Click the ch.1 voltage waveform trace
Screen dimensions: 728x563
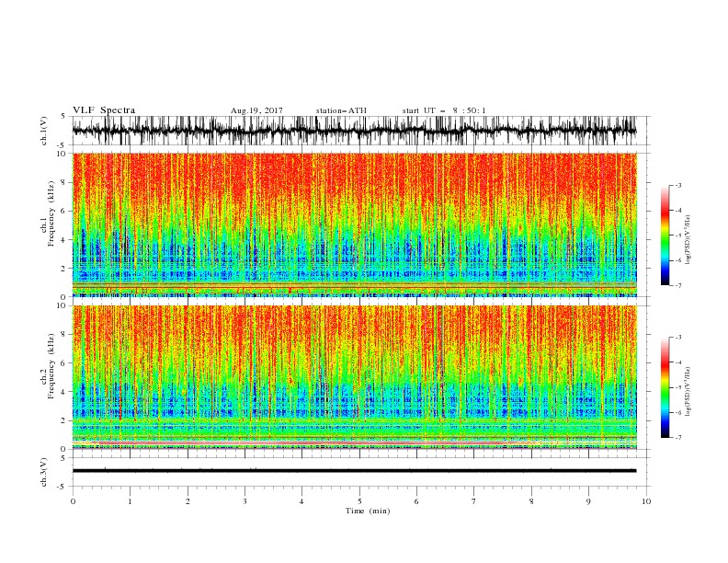(354, 131)
